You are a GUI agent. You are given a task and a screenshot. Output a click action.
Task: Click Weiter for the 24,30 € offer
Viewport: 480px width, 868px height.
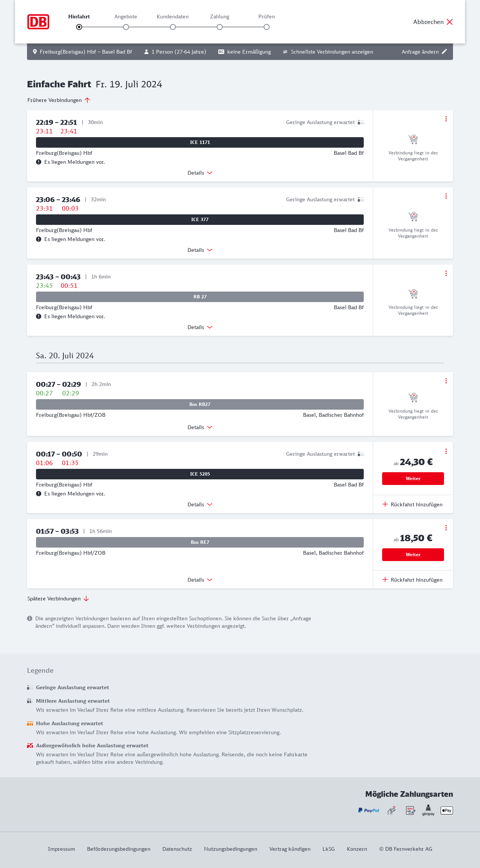point(413,479)
